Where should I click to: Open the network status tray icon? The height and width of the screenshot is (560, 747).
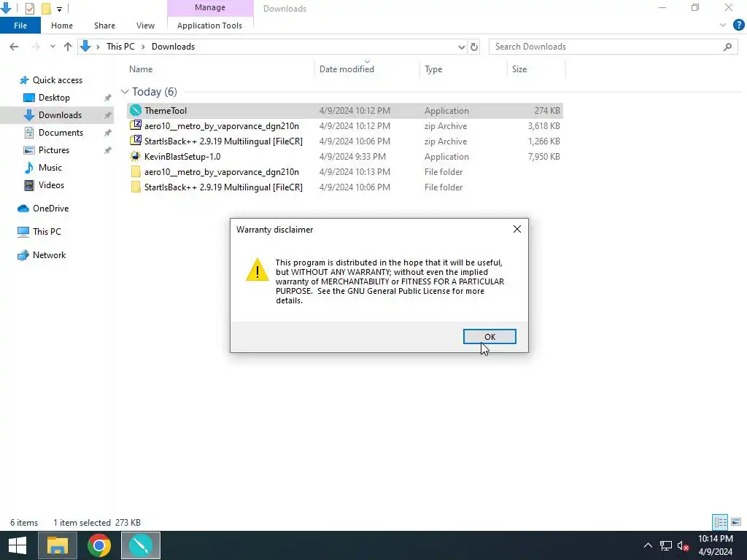pyautogui.click(x=665, y=545)
